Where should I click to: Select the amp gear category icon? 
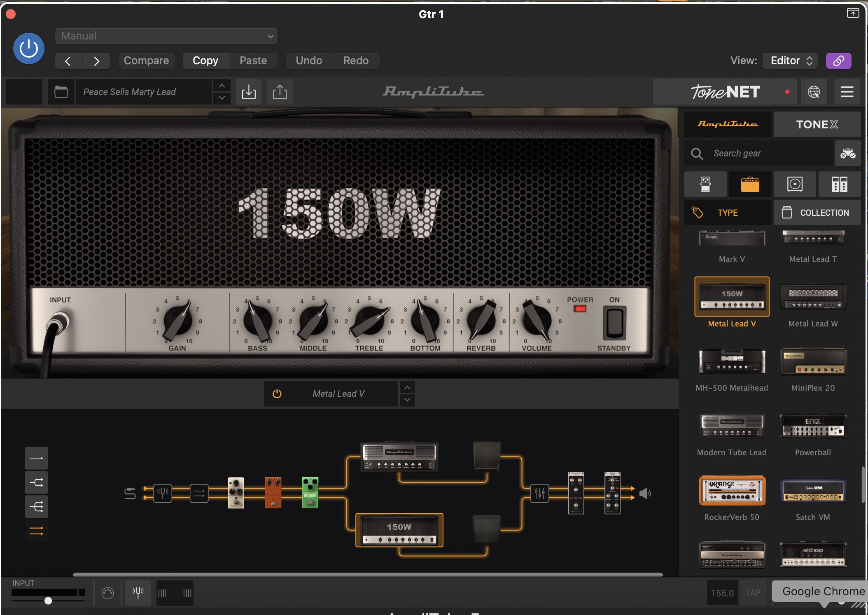tap(750, 184)
